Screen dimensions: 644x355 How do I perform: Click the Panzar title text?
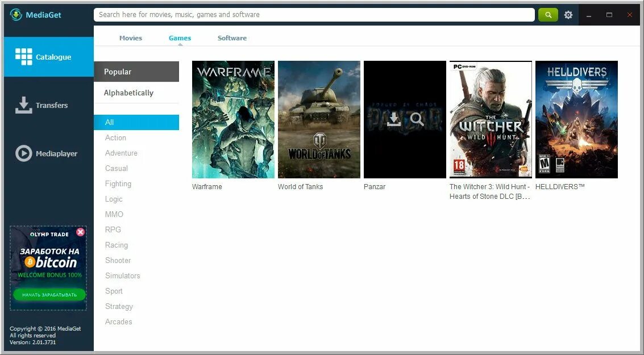coord(375,187)
